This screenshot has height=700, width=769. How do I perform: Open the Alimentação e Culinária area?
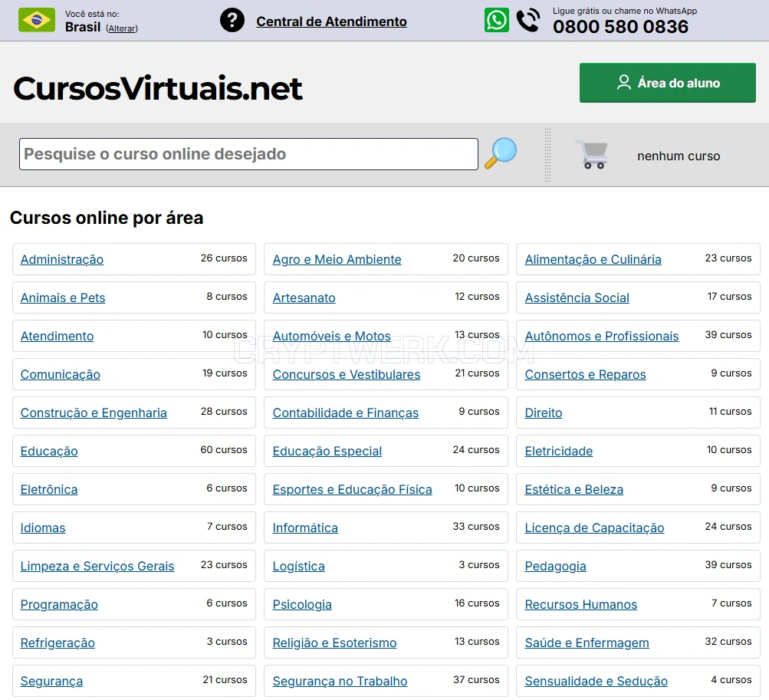(x=593, y=259)
